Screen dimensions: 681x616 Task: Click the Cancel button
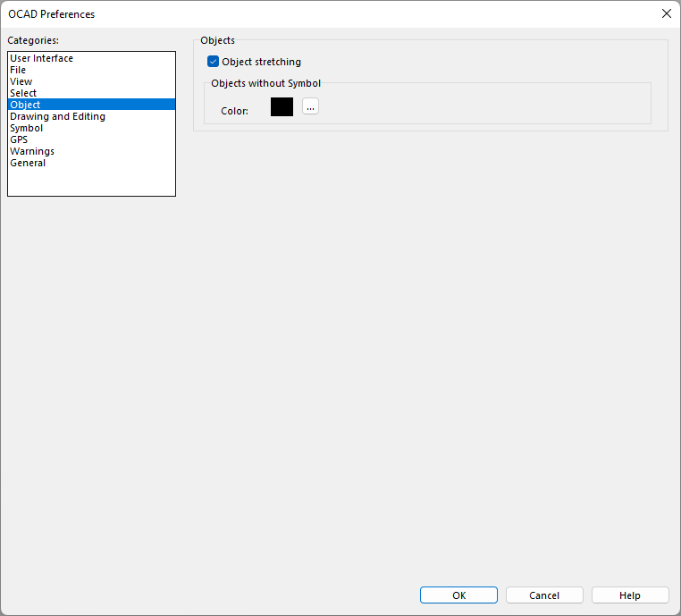[x=544, y=595]
